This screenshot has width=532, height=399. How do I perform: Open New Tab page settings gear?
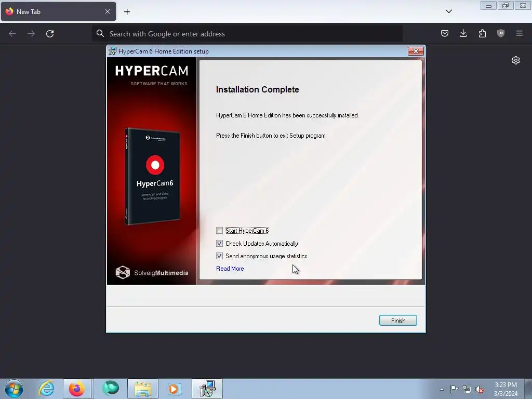tap(516, 60)
